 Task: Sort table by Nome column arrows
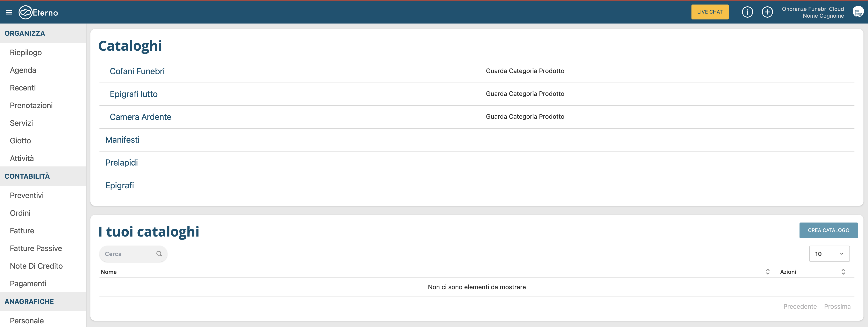[x=768, y=272]
